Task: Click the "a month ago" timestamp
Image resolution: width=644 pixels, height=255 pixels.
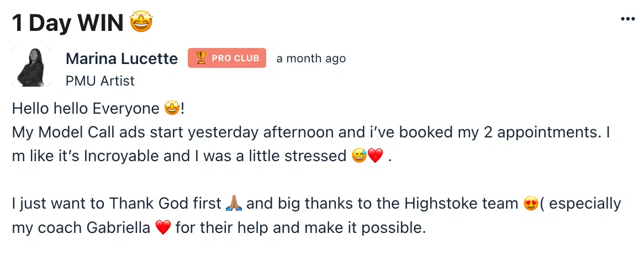Action: point(311,59)
